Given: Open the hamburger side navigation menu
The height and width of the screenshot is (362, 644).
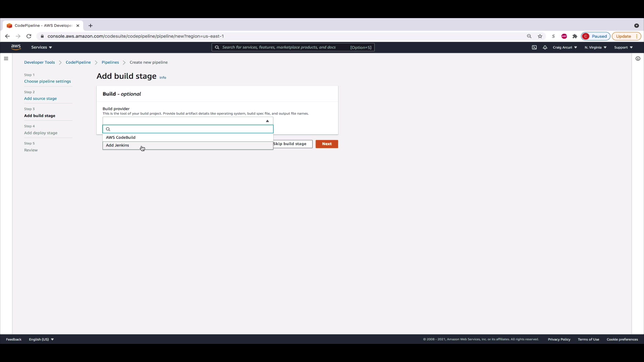Looking at the screenshot, I should click(x=6, y=59).
